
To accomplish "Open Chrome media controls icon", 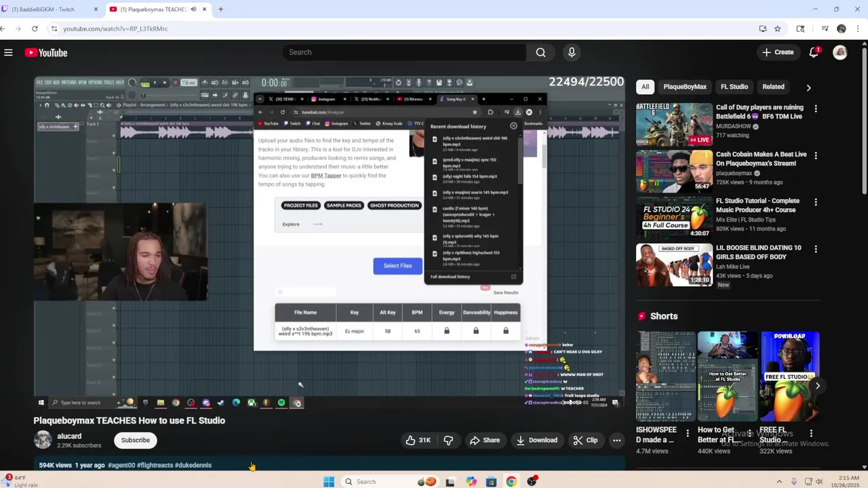I will pyautogui.click(x=825, y=28).
